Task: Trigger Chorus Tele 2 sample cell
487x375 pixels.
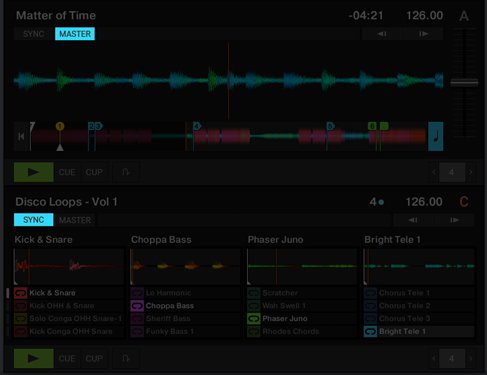Action: pos(419,306)
